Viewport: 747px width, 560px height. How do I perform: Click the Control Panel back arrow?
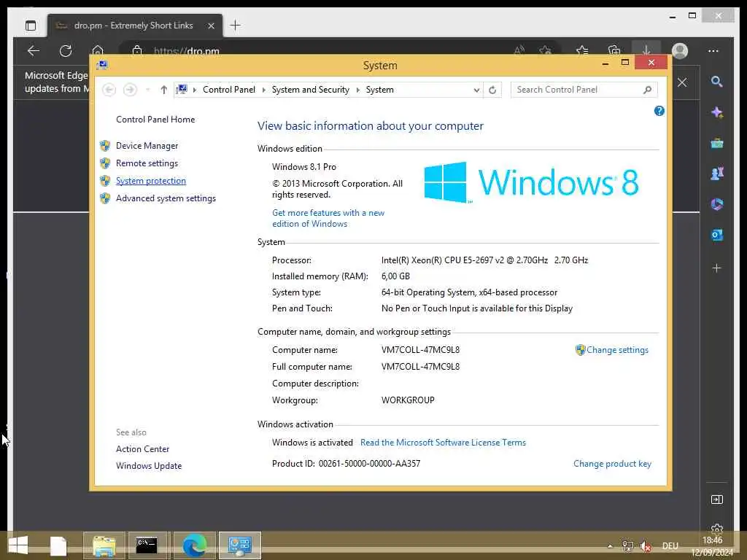(x=109, y=90)
